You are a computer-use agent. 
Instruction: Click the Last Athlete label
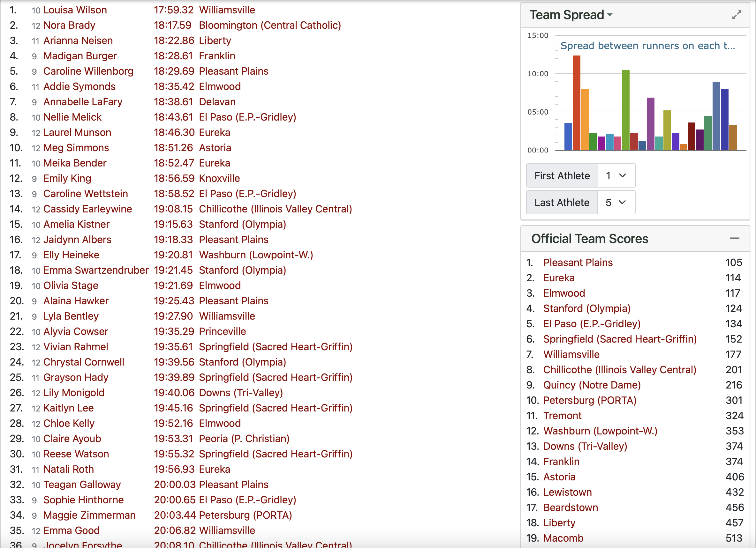click(562, 202)
